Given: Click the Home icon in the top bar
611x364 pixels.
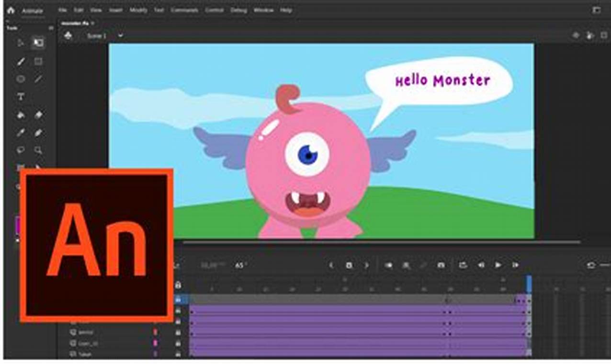Looking at the screenshot, I should point(11,10).
